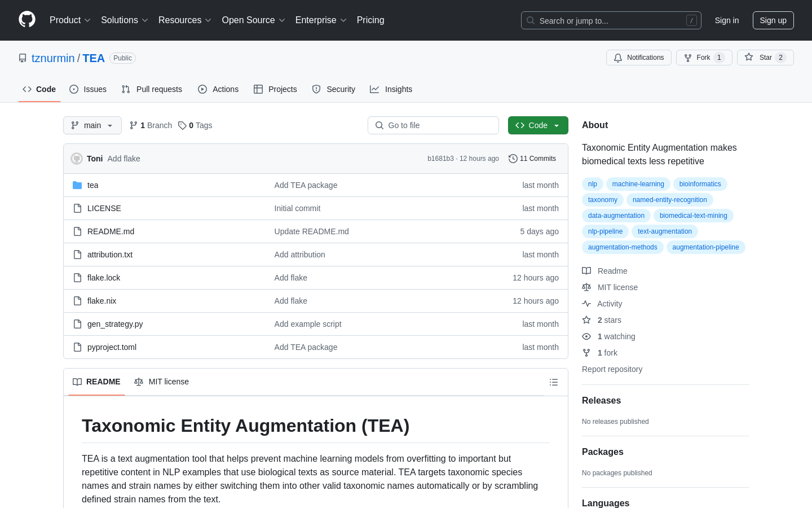Select the LICENSE file icon
Image resolution: width=812 pixels, height=508 pixels.
tap(77, 208)
